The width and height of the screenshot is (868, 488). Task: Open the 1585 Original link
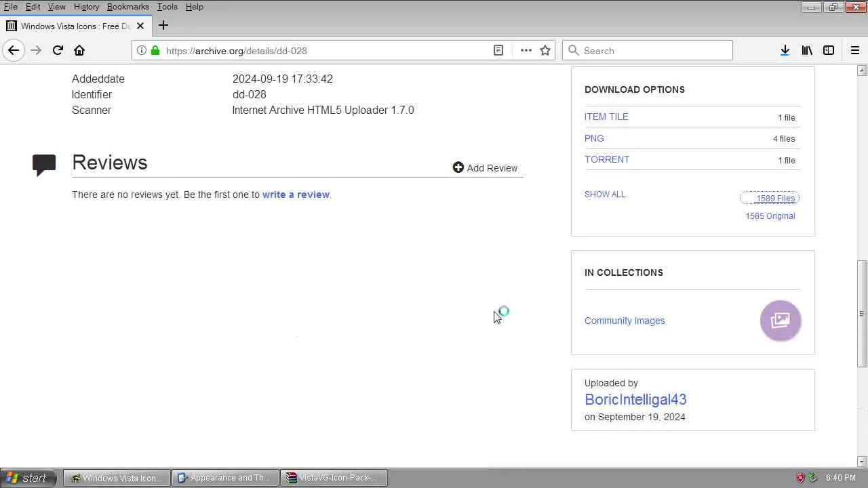tap(770, 216)
